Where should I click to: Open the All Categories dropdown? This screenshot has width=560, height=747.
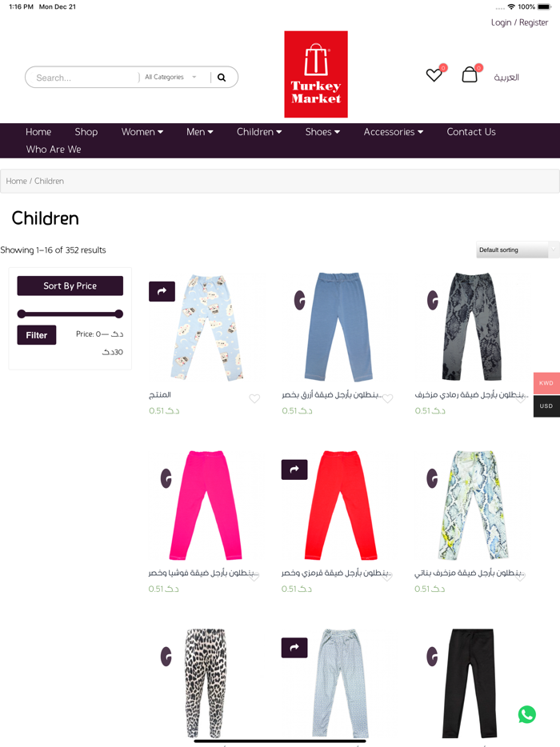(x=170, y=77)
